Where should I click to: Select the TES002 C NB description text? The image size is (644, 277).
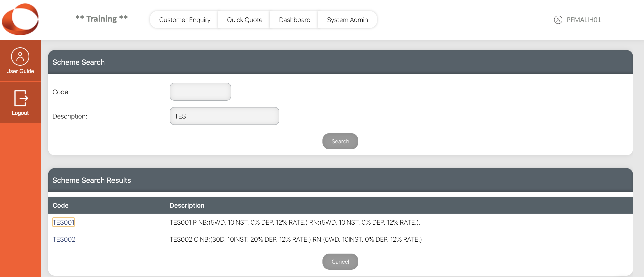[x=297, y=239]
